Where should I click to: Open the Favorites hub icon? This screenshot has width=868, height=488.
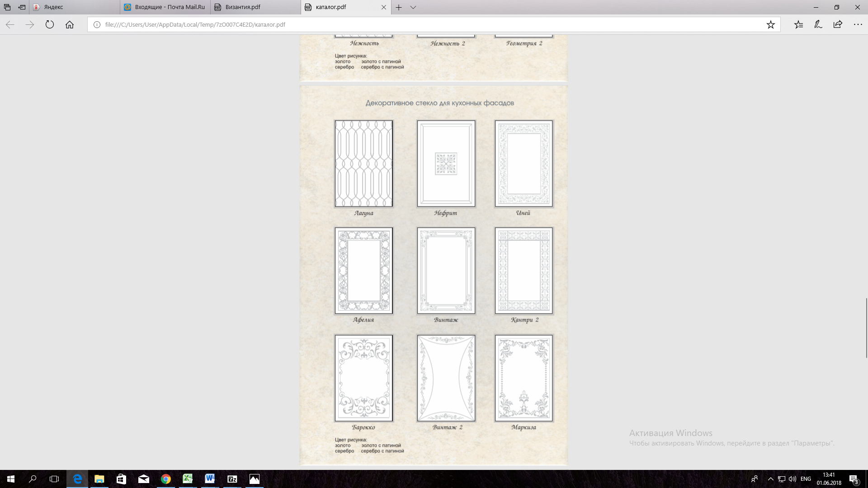(x=798, y=25)
